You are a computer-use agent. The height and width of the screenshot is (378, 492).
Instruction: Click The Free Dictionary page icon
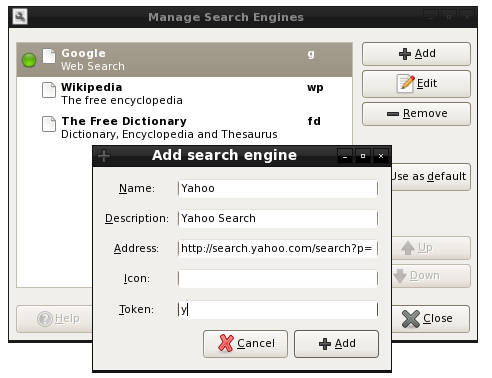pyautogui.click(x=49, y=124)
